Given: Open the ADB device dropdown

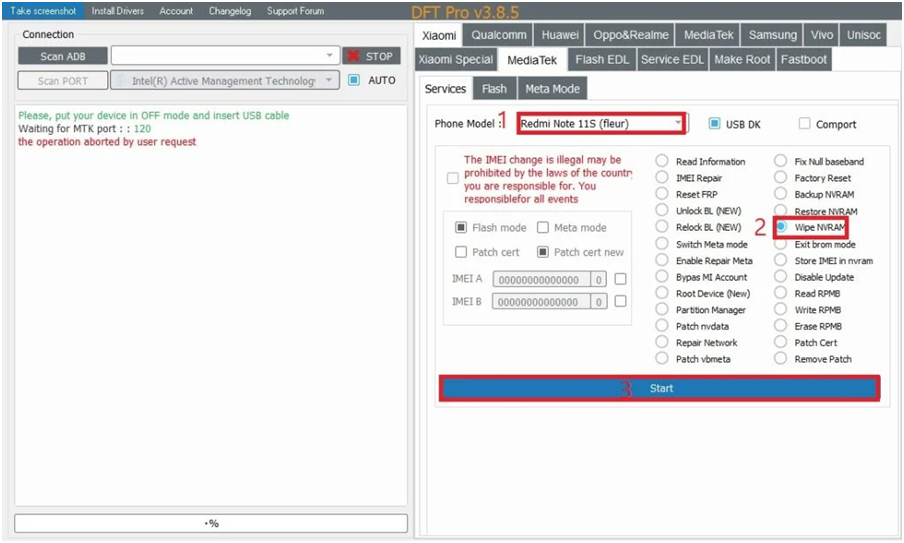Looking at the screenshot, I should coord(224,56).
